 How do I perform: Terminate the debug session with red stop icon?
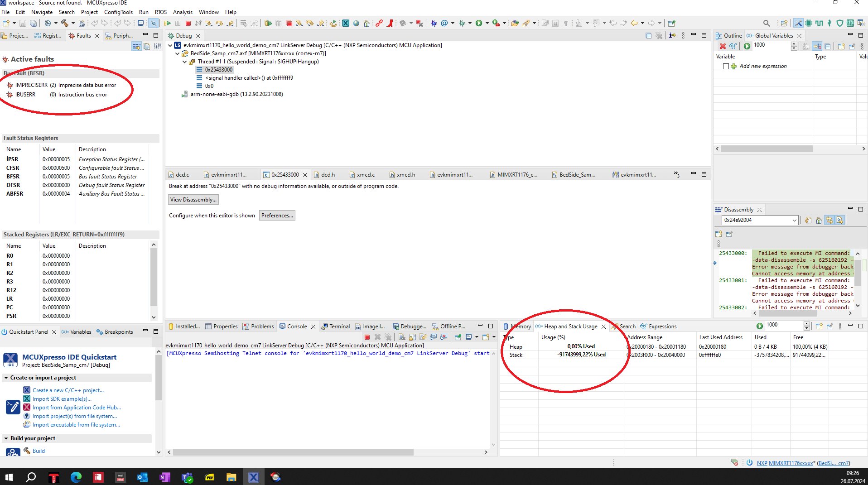tap(188, 23)
